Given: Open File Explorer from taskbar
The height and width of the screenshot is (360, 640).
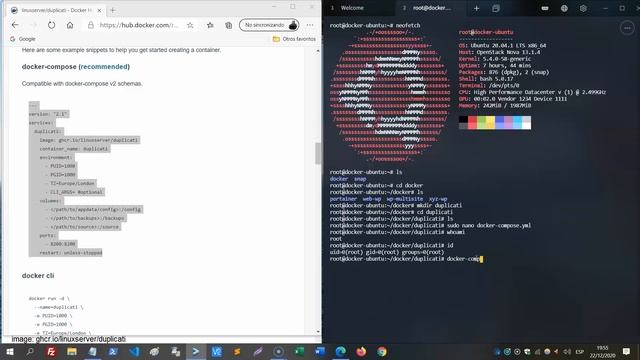Looking at the screenshot, I should (72, 351).
